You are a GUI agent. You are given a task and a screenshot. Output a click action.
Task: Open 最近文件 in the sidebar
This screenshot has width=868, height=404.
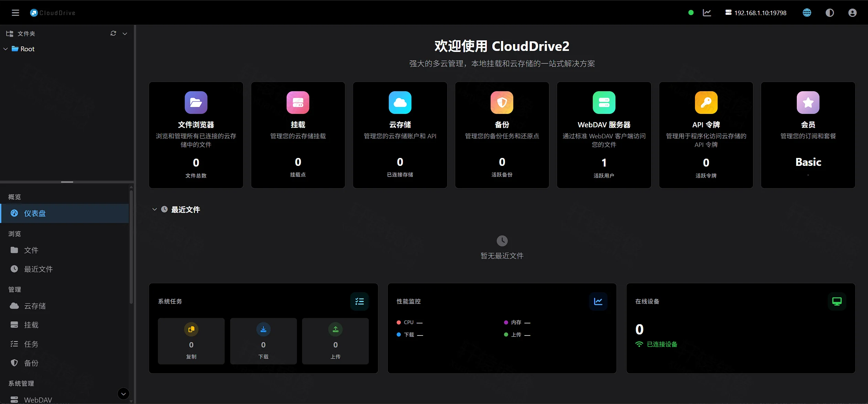tap(65, 269)
